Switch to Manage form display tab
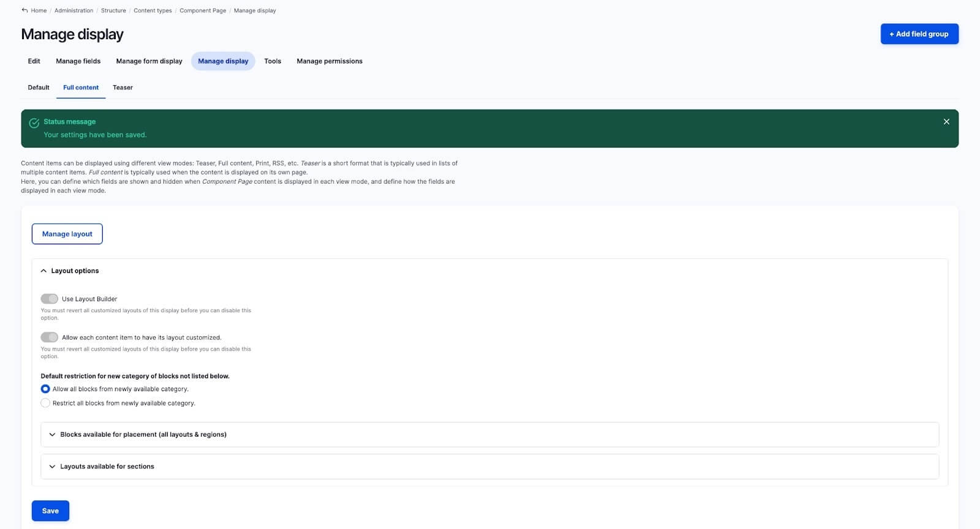The height and width of the screenshot is (529, 980). pos(149,61)
